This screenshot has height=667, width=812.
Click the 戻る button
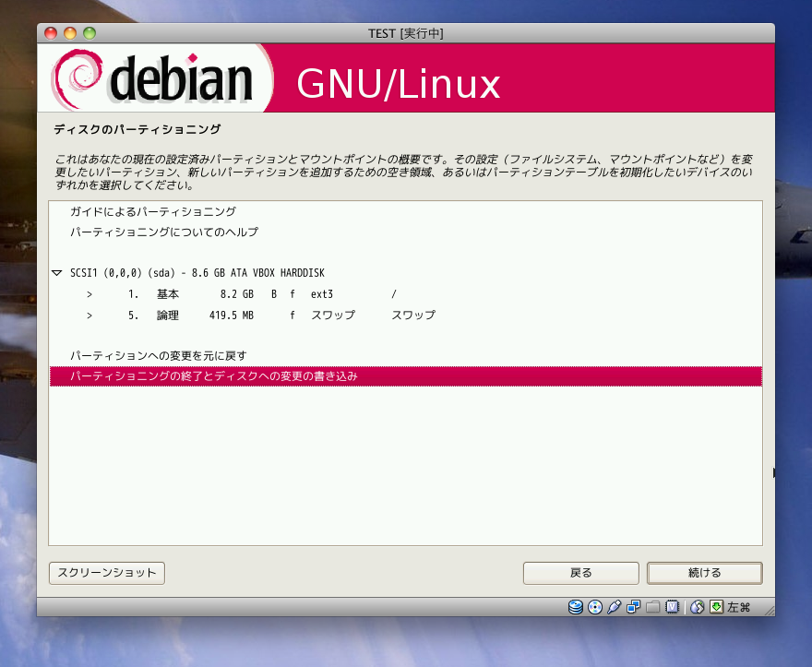[x=580, y=573]
